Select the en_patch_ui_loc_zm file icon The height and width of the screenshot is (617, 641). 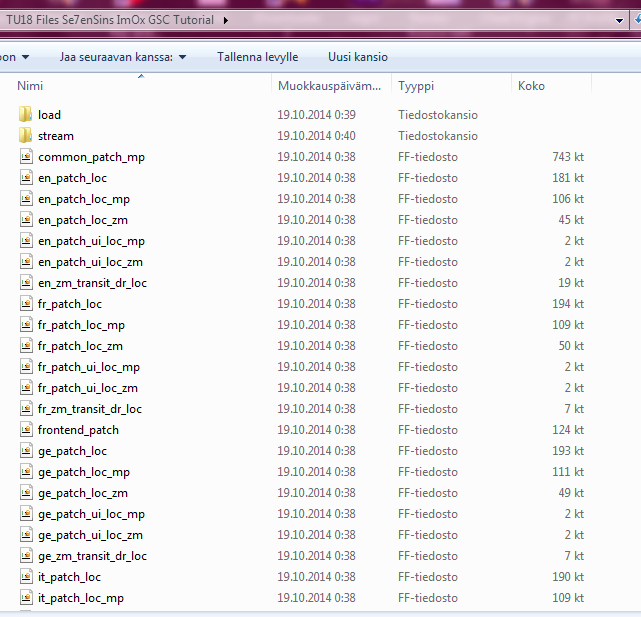tap(26, 262)
